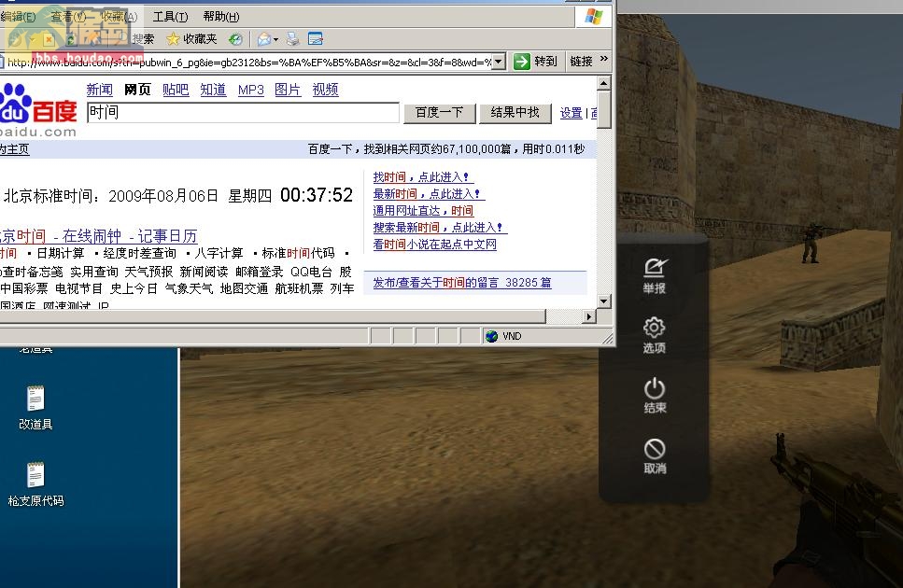Switch to the 贴吧 tab
Image resolution: width=903 pixels, height=588 pixels.
pyautogui.click(x=175, y=90)
